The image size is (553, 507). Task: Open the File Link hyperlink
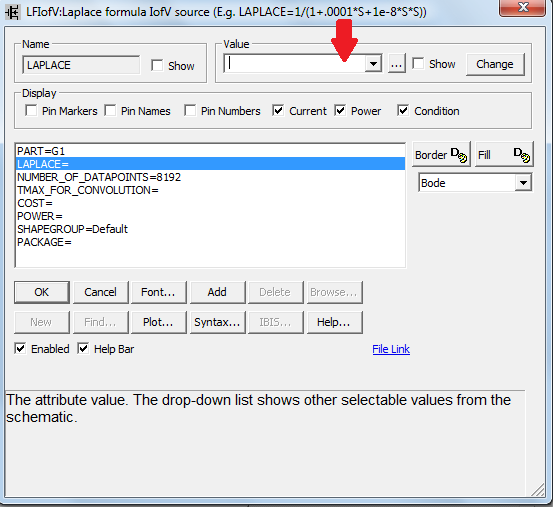point(391,349)
